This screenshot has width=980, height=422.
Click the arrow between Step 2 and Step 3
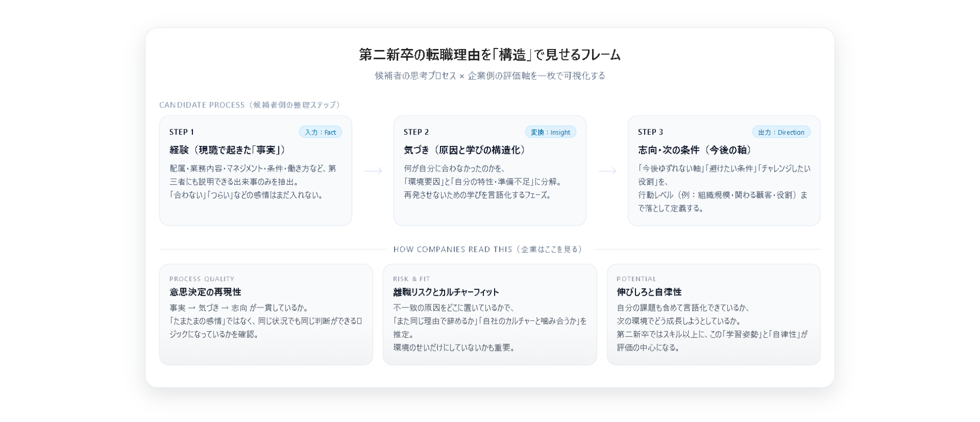pos(607,171)
